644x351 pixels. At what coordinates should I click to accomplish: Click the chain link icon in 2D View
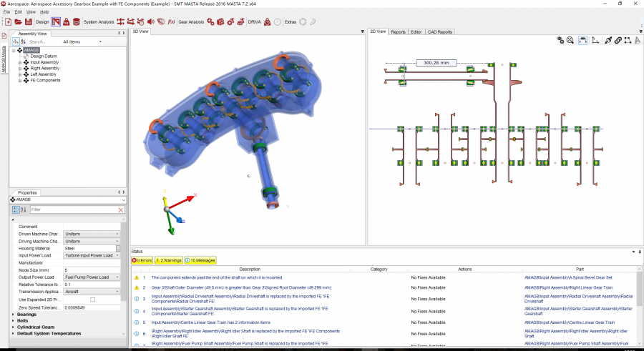coord(618,40)
